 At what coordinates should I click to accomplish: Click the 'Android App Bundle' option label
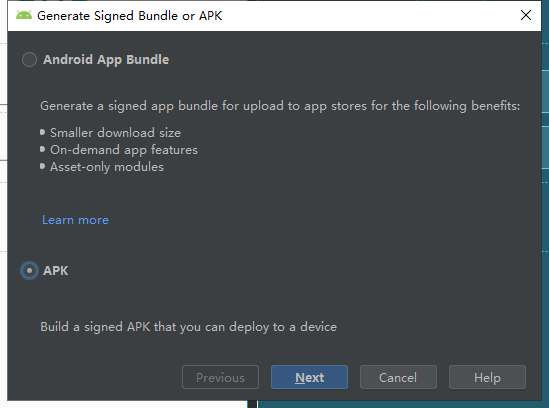tap(106, 60)
